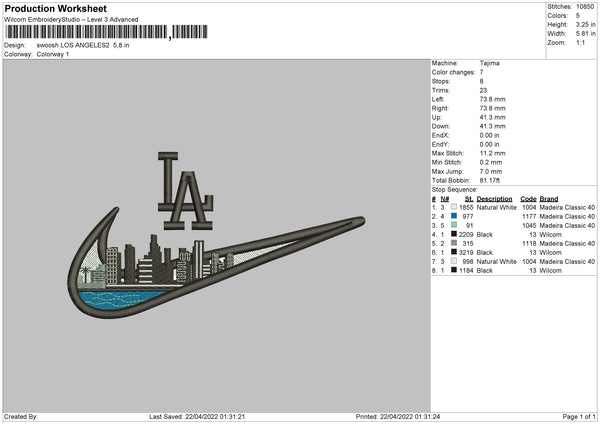Click the Down value '41.3 mm'

pos(492,126)
